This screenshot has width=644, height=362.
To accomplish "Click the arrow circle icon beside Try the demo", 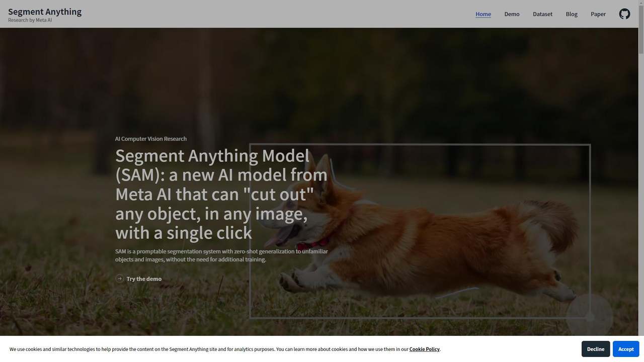I will (120, 279).
